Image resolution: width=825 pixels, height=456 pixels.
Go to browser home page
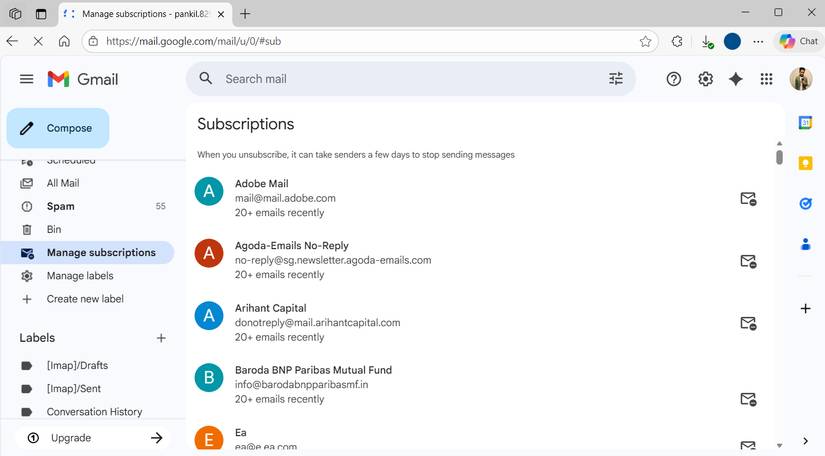64,41
